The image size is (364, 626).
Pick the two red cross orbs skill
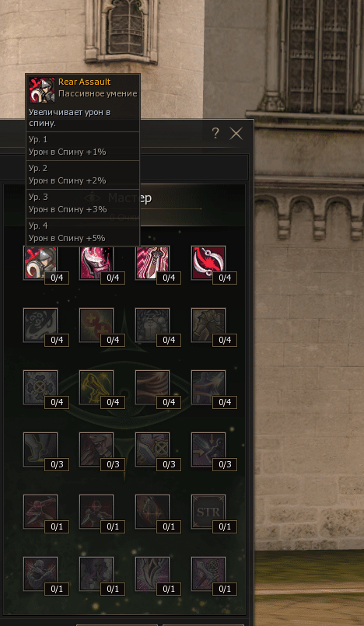[x=96, y=324]
